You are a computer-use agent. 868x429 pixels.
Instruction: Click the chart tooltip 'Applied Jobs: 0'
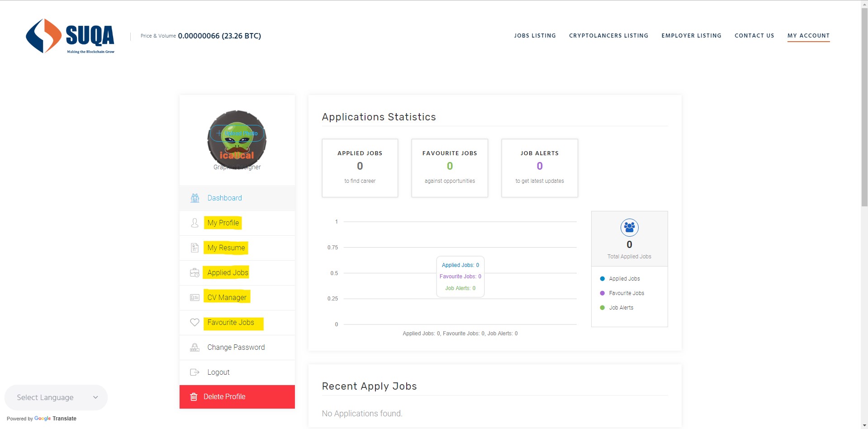click(460, 265)
